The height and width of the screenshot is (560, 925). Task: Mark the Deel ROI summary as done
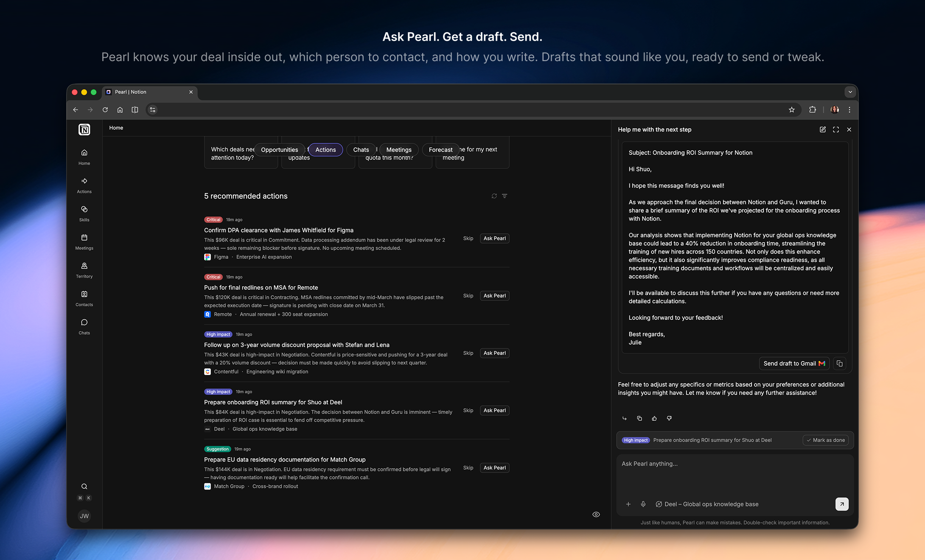click(x=826, y=440)
